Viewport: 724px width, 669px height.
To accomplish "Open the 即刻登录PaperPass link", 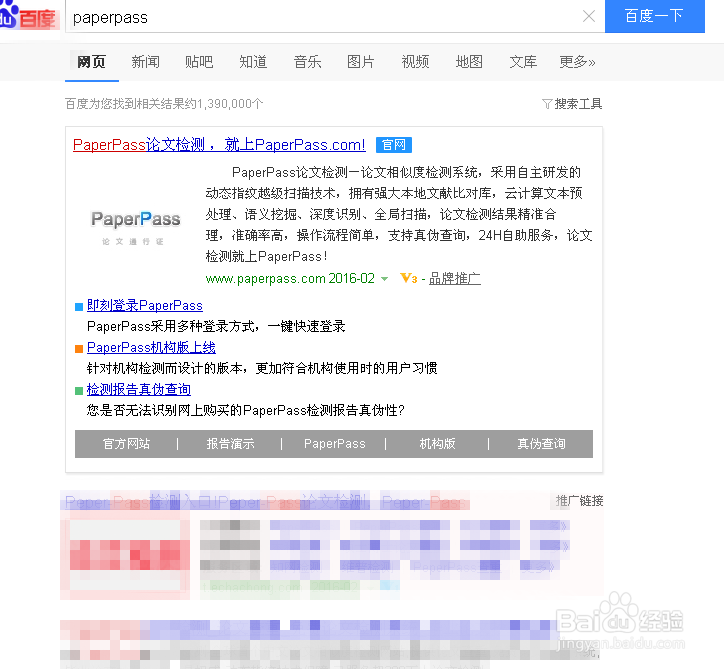I will [145, 306].
